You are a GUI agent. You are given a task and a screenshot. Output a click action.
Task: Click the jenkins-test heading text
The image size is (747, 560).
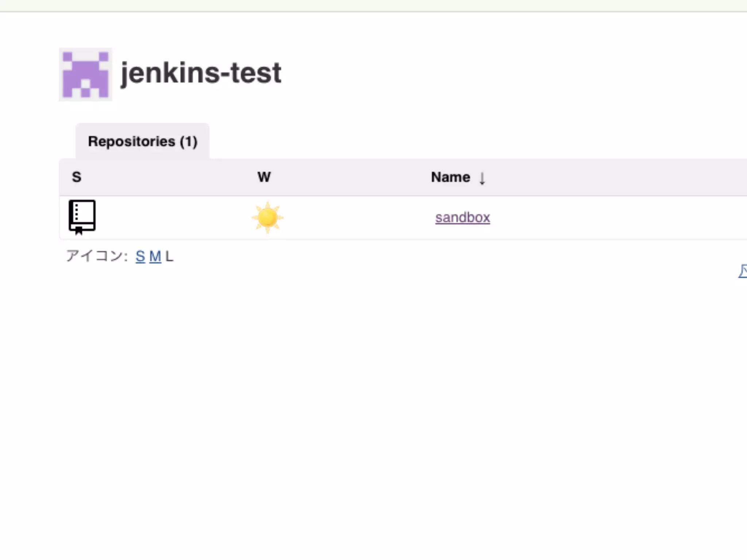[x=201, y=73]
